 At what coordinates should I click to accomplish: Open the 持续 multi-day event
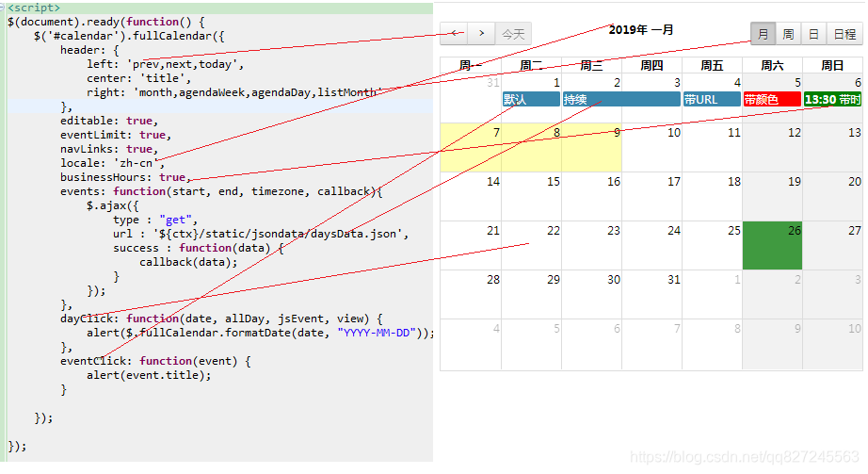coord(621,99)
